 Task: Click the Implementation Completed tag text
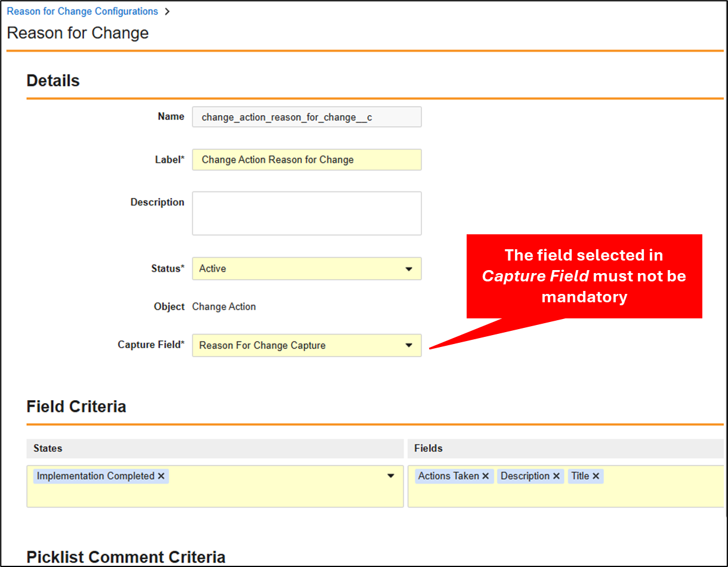click(95, 476)
